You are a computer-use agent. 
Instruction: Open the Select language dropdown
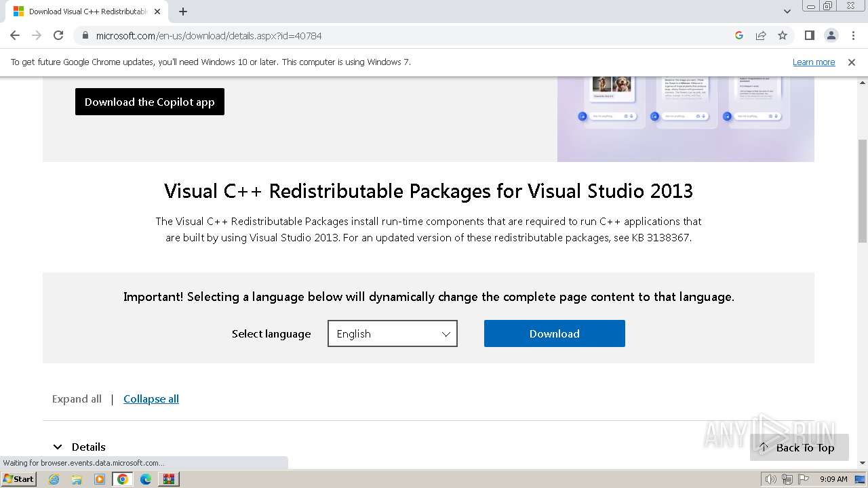pos(392,333)
